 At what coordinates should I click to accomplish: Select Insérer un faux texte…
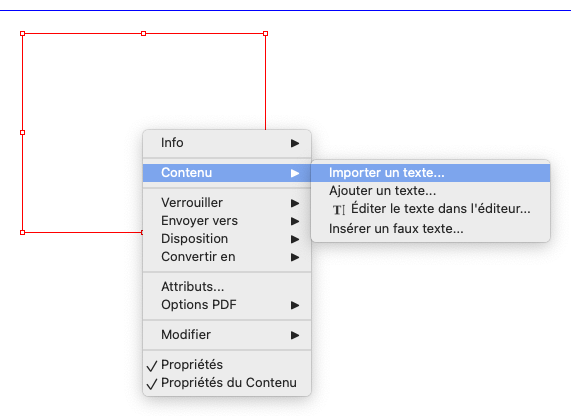pos(430,229)
